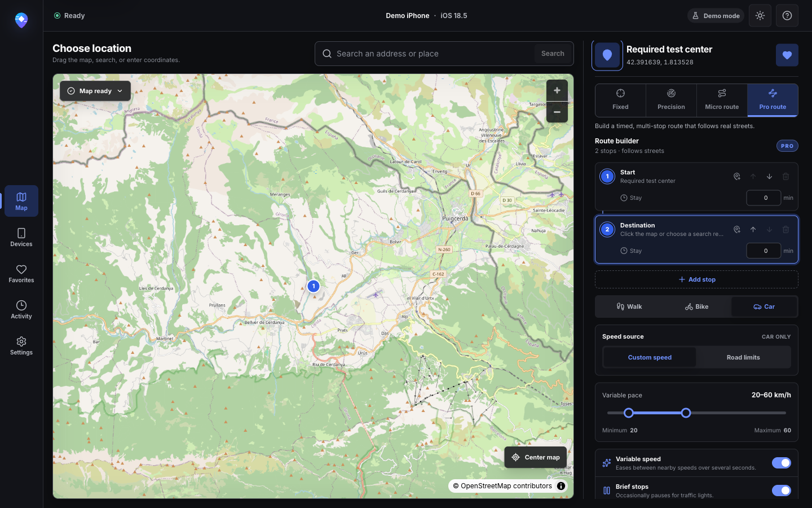Image resolution: width=812 pixels, height=508 pixels.
Task: Select Walk travel mode
Action: point(629,306)
